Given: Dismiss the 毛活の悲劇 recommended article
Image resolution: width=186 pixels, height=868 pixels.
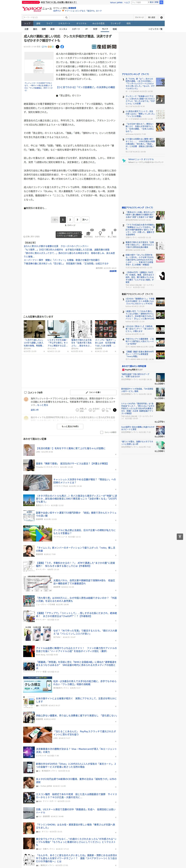Looking at the screenshot, I should click(x=115, y=454).
